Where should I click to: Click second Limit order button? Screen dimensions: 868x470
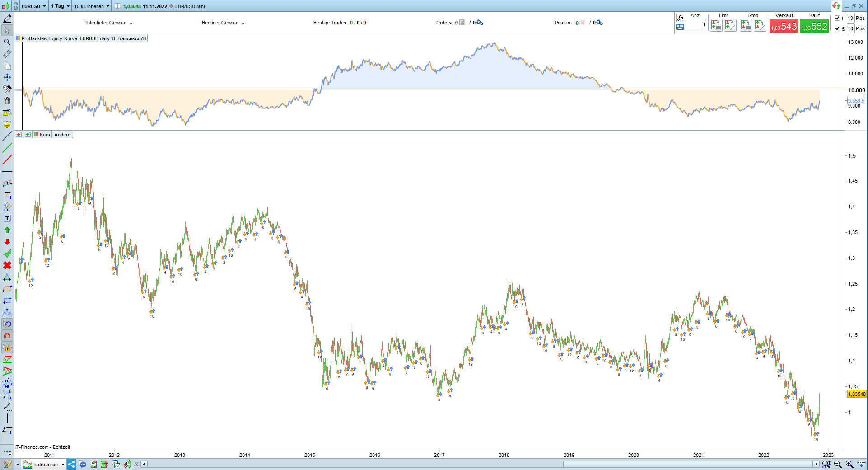click(x=730, y=26)
